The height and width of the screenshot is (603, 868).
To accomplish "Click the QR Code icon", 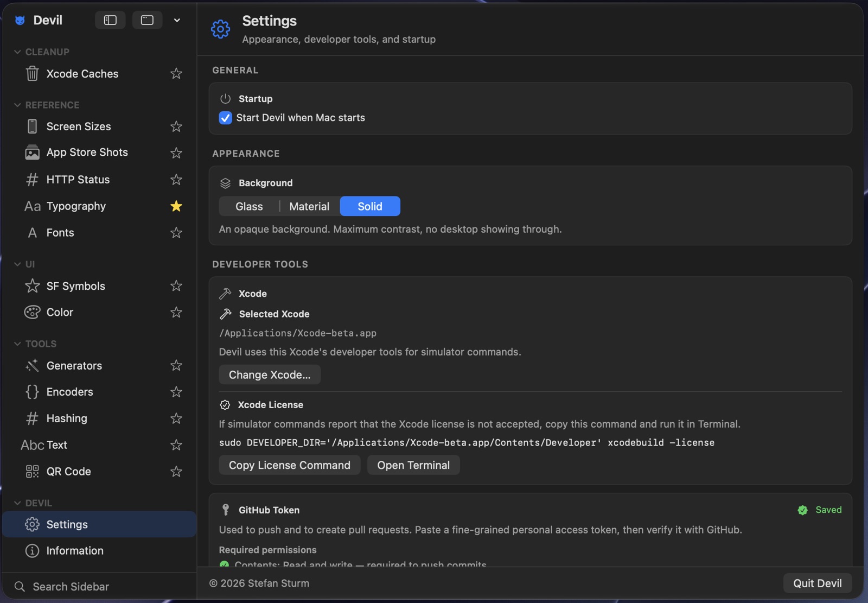I will pos(33,472).
